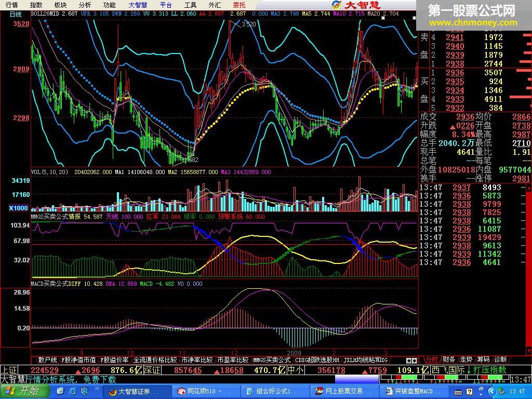Open language bar options dropdown arrow

(482, 394)
